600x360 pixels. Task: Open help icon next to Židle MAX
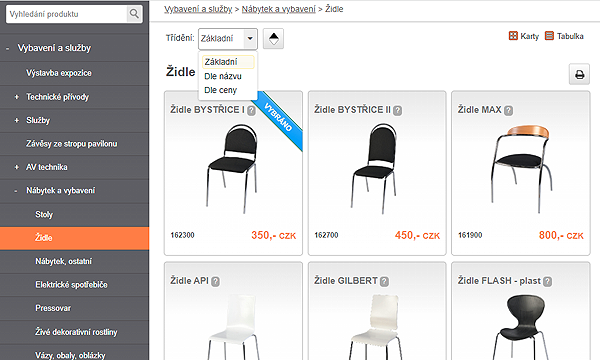508,111
